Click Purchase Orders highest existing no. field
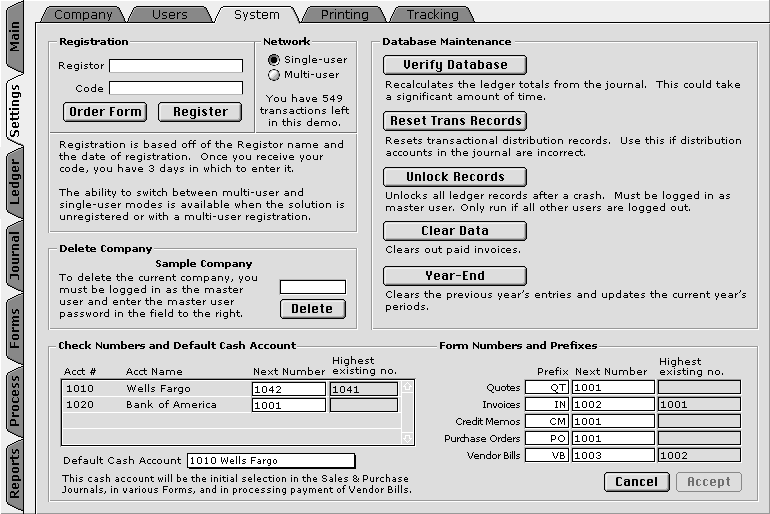The width and height of the screenshot is (770, 514). 699,438
